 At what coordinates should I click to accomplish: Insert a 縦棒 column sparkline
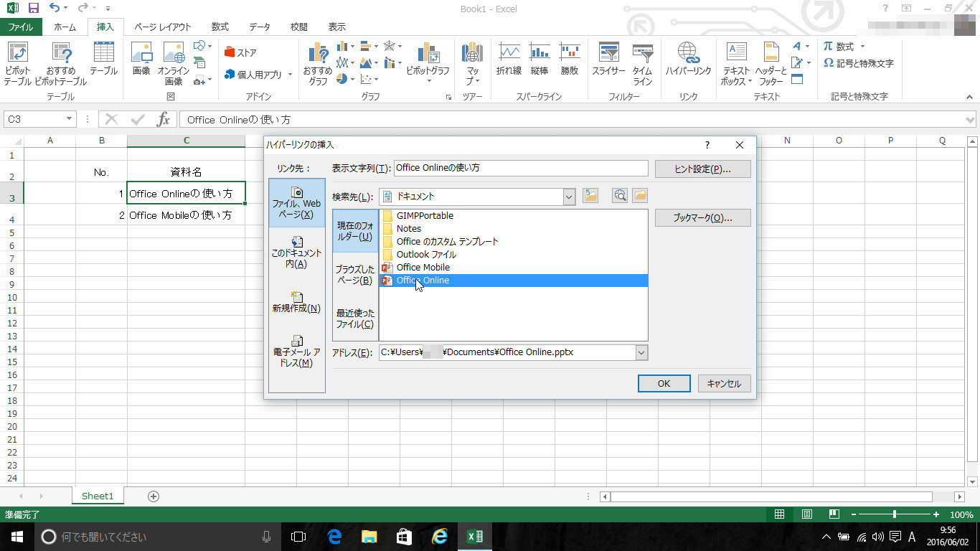[x=540, y=60]
